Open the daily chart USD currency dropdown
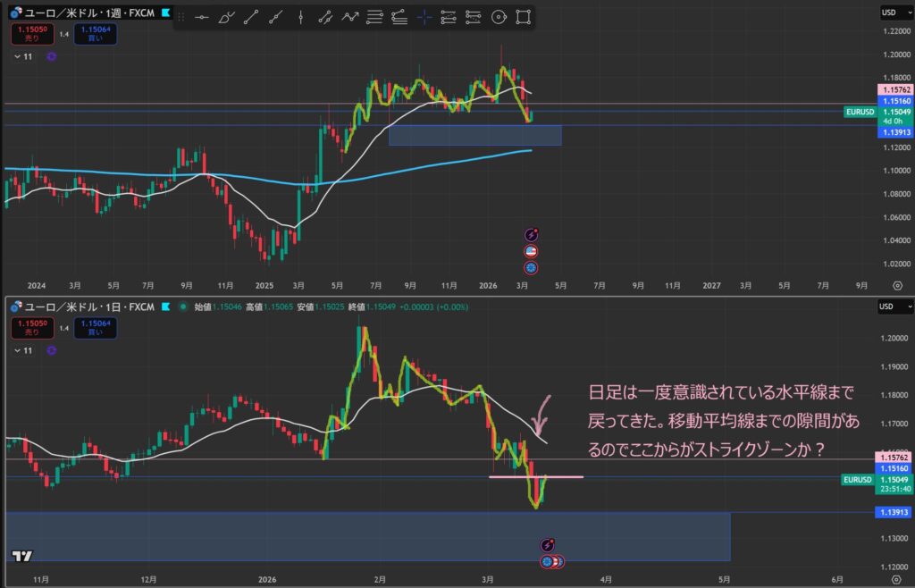Image resolution: width=915 pixels, height=588 pixels. 889,307
